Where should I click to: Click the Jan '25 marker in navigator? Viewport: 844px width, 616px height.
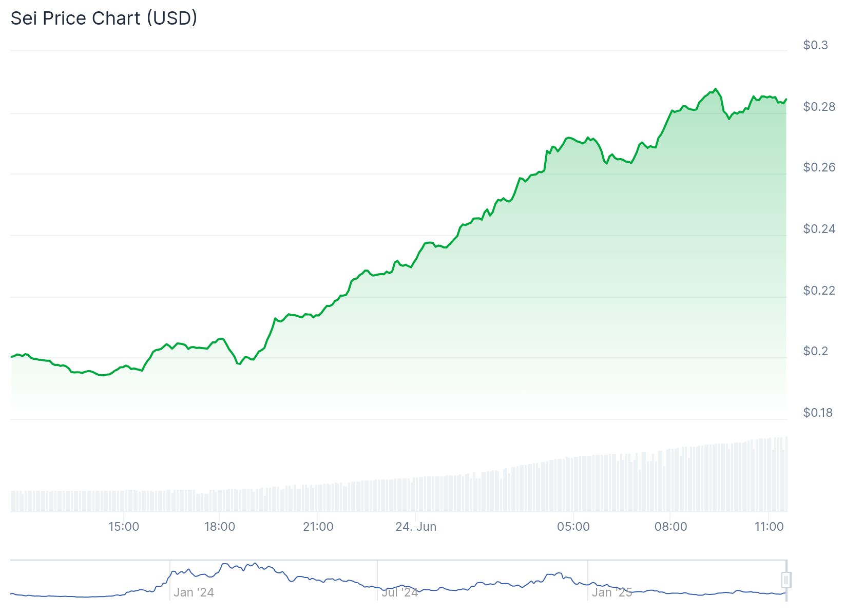point(611,592)
